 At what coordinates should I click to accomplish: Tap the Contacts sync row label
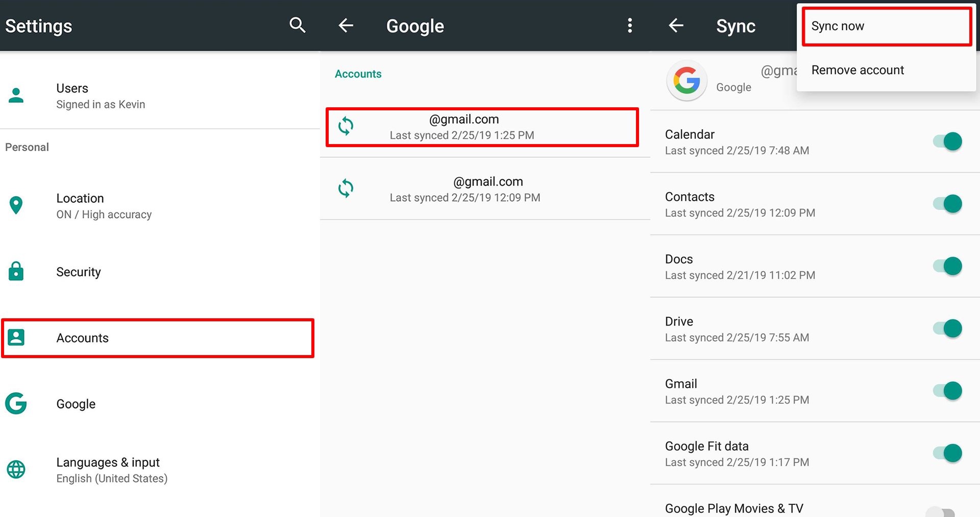690,197
